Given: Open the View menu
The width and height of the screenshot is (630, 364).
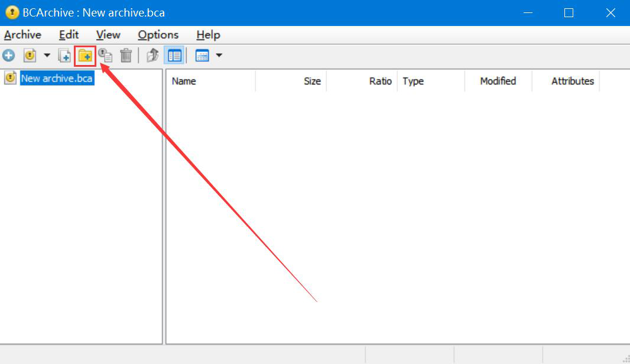Looking at the screenshot, I should [x=108, y=35].
